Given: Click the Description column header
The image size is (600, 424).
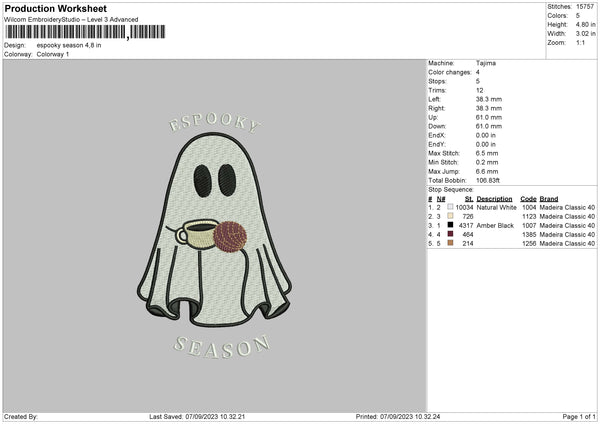Looking at the screenshot, I should click(494, 199).
